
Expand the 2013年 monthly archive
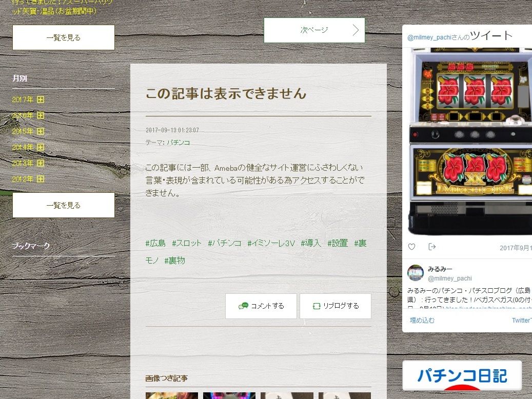41,163
